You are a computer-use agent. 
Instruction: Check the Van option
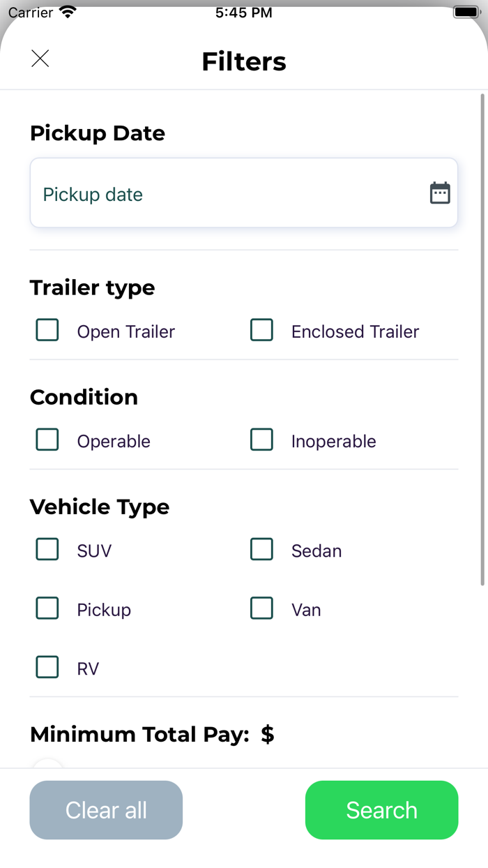(261, 608)
